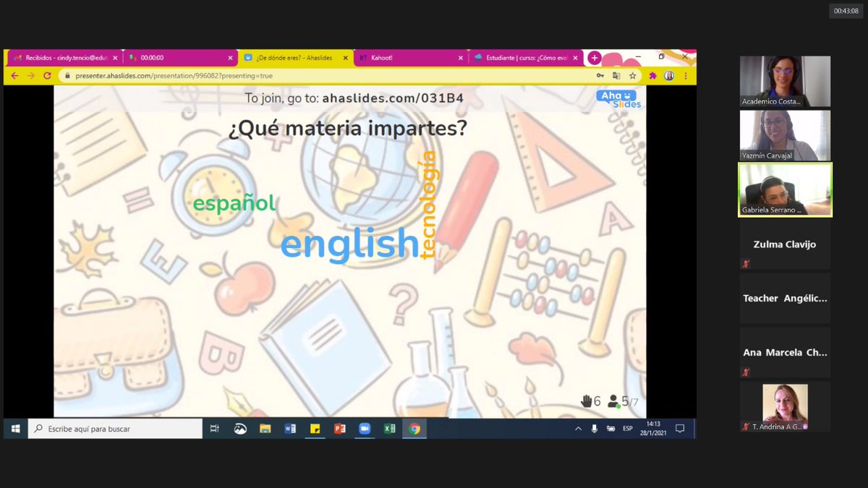Screen dimensions: 868x488
Task: Select Zulma Clavijo participant tile
Action: pos(785,244)
